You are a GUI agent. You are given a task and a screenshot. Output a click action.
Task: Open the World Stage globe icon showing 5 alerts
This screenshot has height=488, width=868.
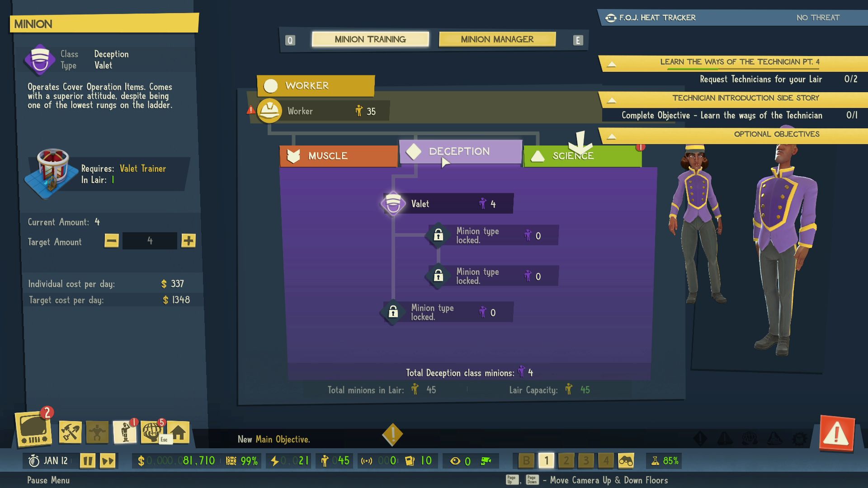click(x=151, y=432)
